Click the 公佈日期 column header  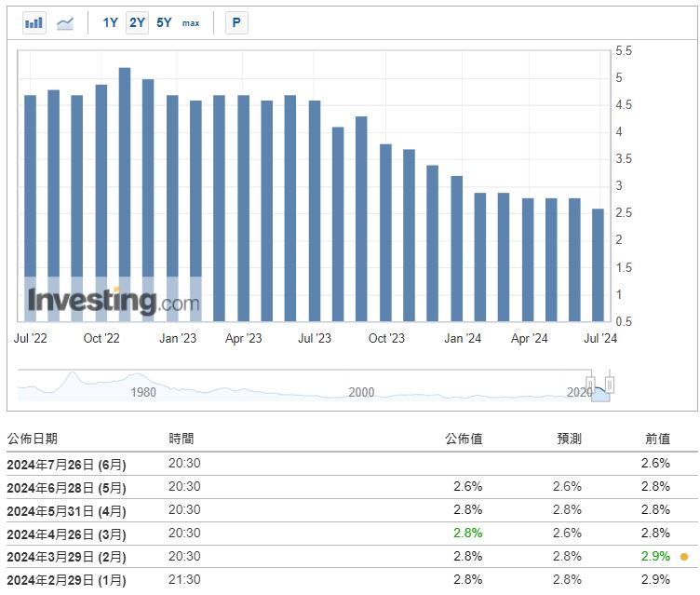[33, 439]
